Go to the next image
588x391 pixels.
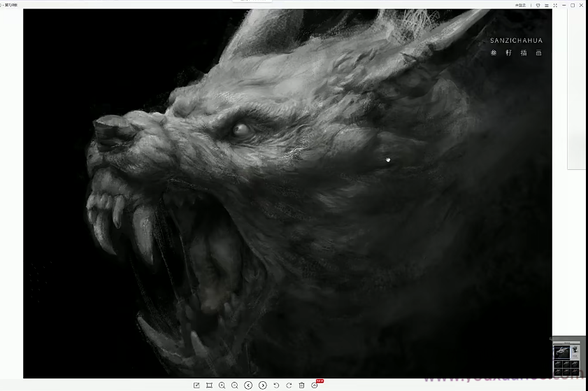click(x=262, y=385)
